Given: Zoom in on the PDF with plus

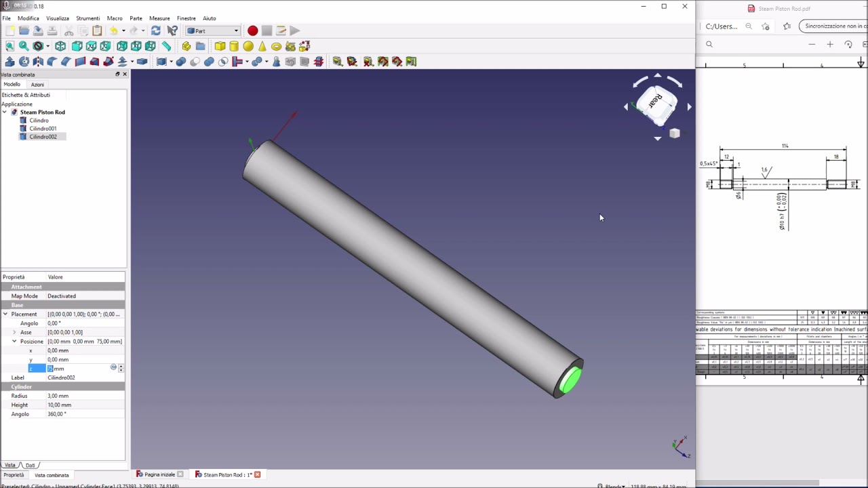Looking at the screenshot, I should point(829,45).
